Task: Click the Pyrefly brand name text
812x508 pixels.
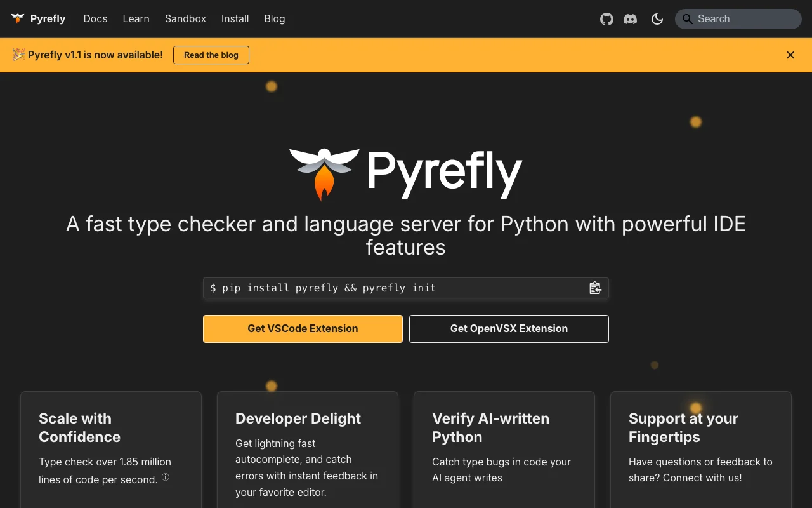Action: pos(48,18)
